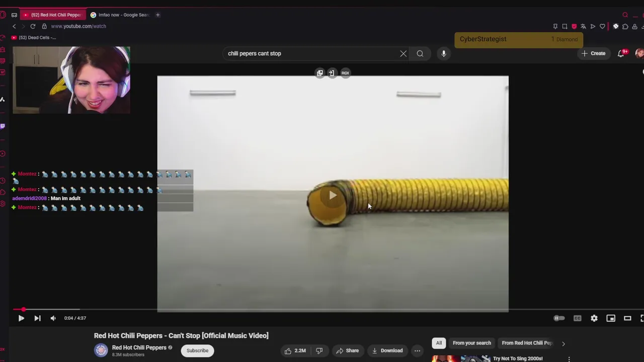Click the www.youtube.com/watch address bar

click(78, 26)
